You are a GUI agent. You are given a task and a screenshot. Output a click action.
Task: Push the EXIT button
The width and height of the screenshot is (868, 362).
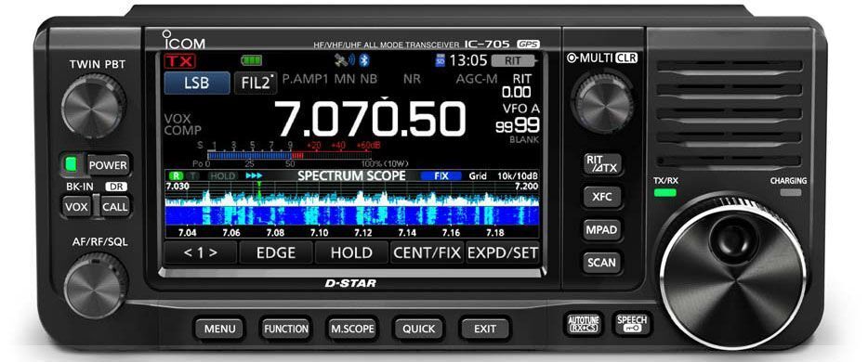[485, 329]
